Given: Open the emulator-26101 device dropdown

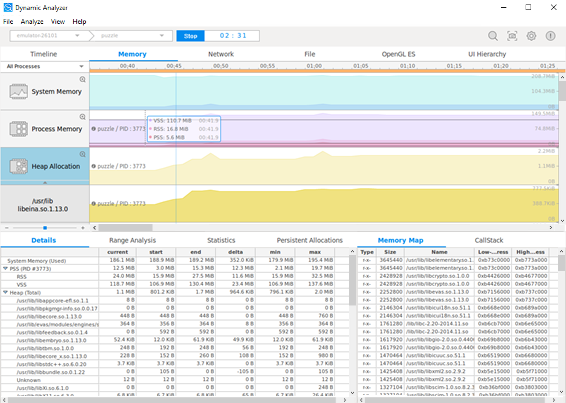Looking at the screenshot, I should pos(49,36).
